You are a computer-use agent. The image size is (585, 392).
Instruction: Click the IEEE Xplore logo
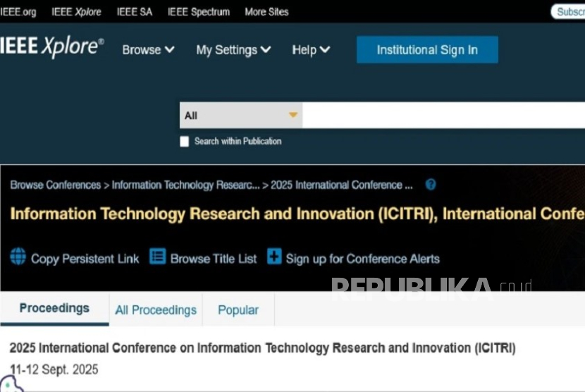(51, 47)
